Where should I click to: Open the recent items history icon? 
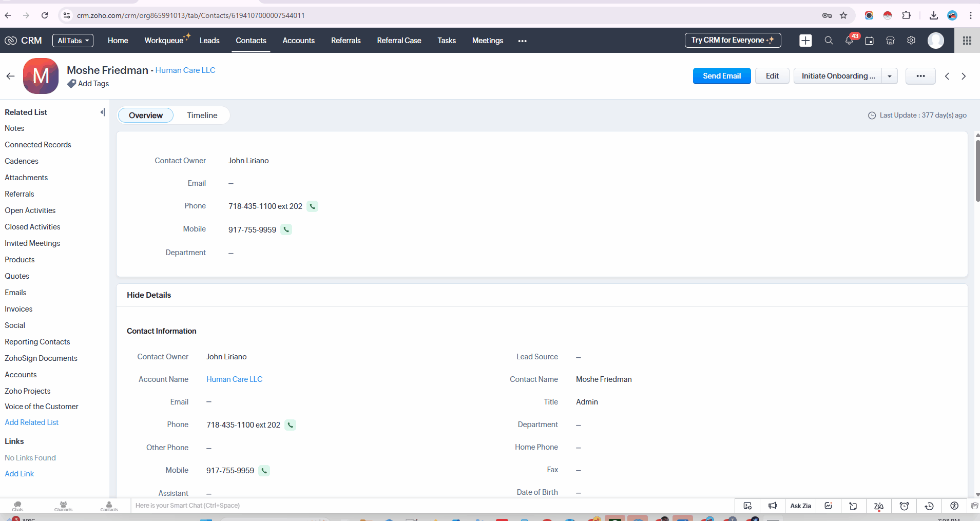click(929, 506)
